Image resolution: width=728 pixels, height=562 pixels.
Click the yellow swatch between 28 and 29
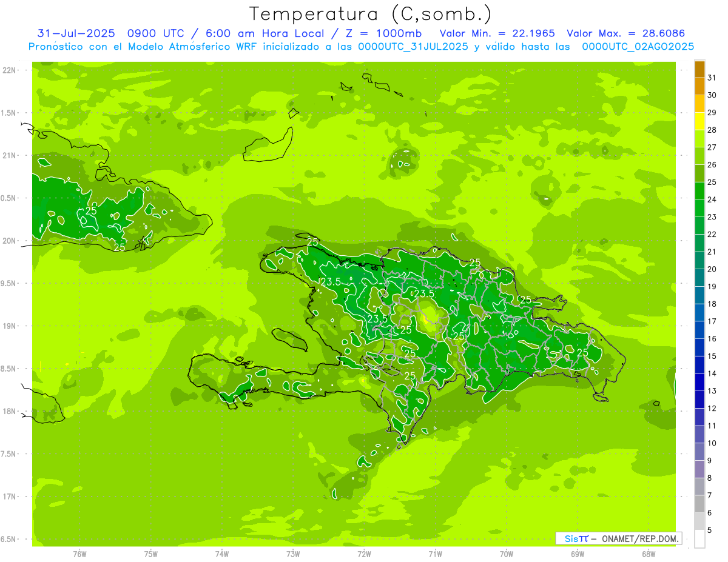tap(700, 121)
